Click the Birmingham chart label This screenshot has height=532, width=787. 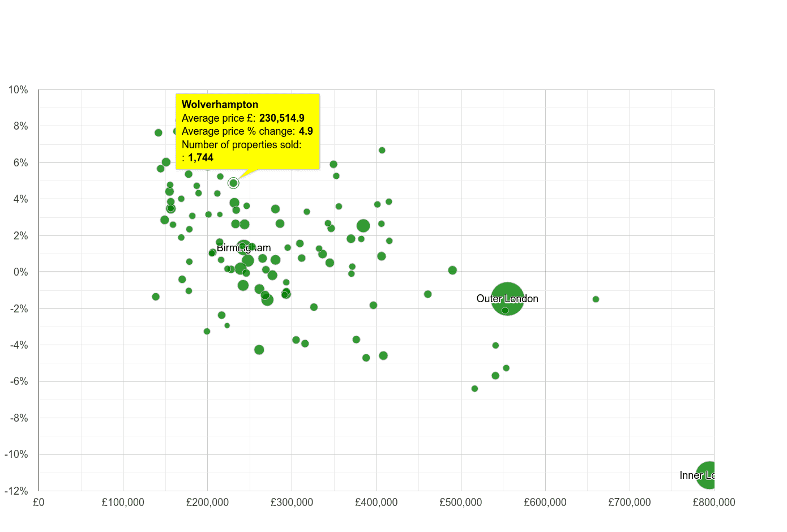coord(244,247)
